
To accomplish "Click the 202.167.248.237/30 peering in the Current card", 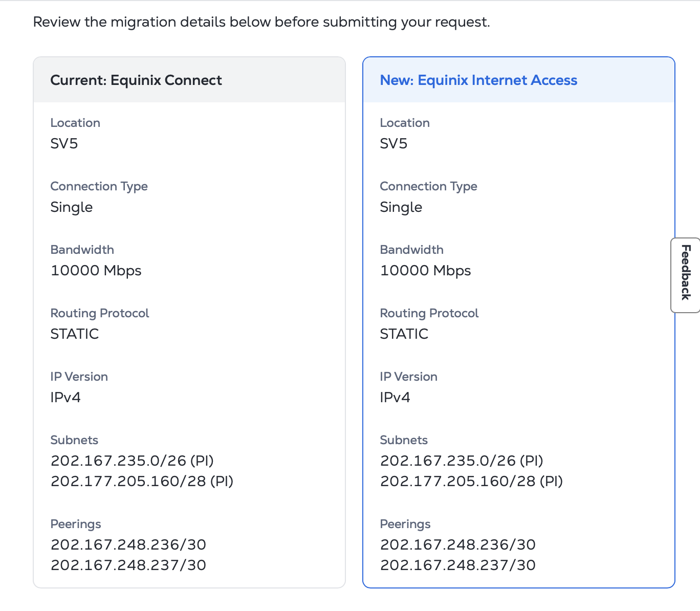I will [128, 565].
